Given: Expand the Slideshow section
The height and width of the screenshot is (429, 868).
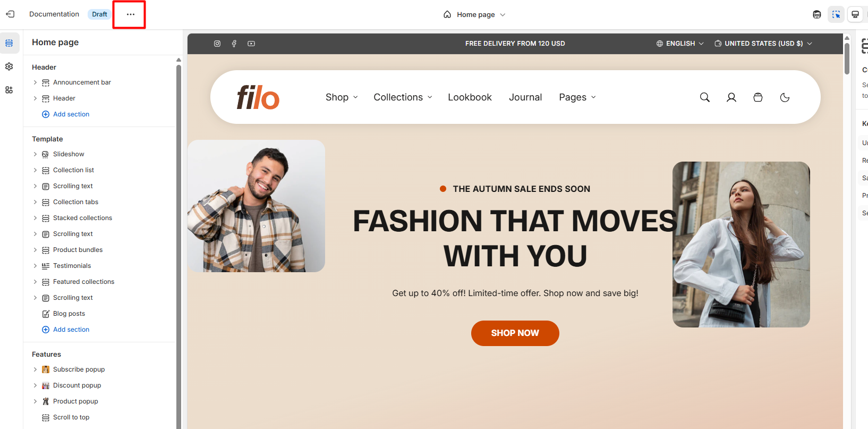Looking at the screenshot, I should coord(35,154).
